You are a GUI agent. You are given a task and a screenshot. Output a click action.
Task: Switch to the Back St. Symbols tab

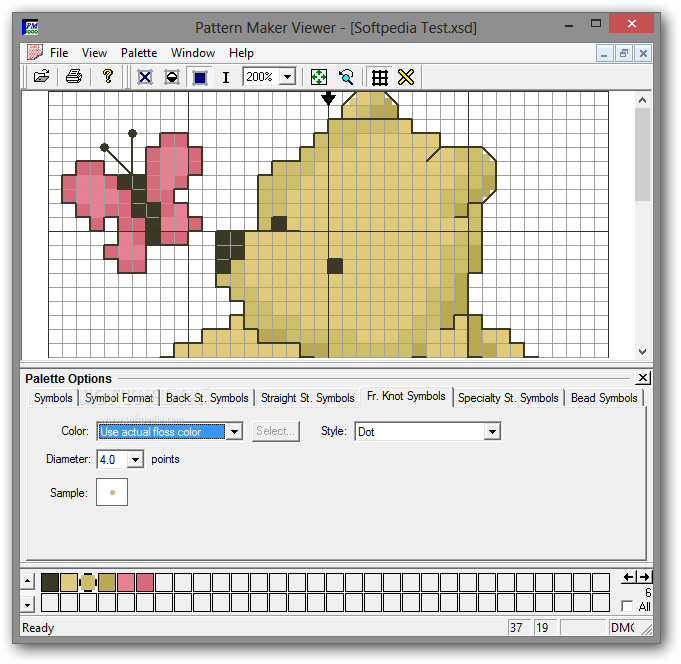[x=207, y=398]
